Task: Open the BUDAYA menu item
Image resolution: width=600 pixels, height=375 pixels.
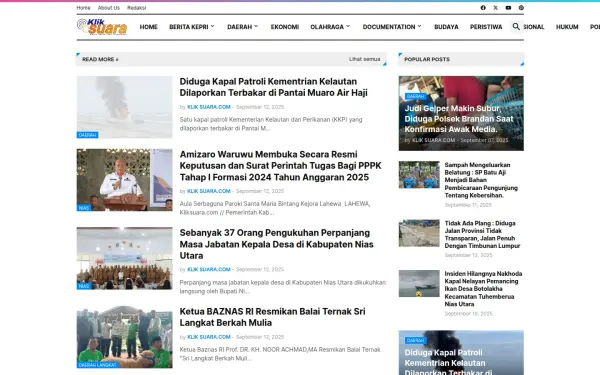Action: tap(446, 27)
